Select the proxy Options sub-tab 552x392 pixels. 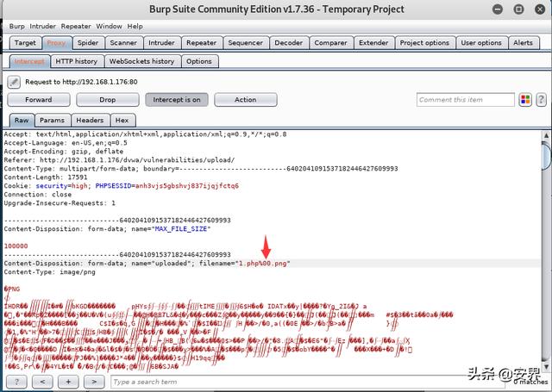click(x=199, y=61)
